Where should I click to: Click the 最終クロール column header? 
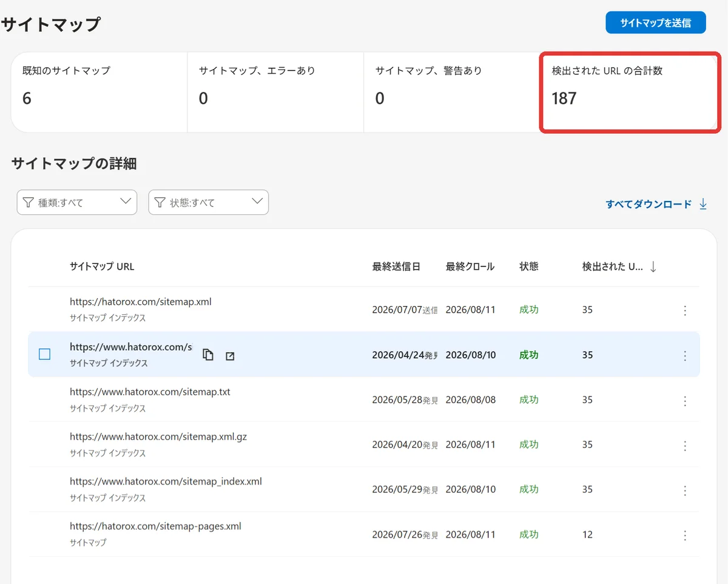pos(470,267)
